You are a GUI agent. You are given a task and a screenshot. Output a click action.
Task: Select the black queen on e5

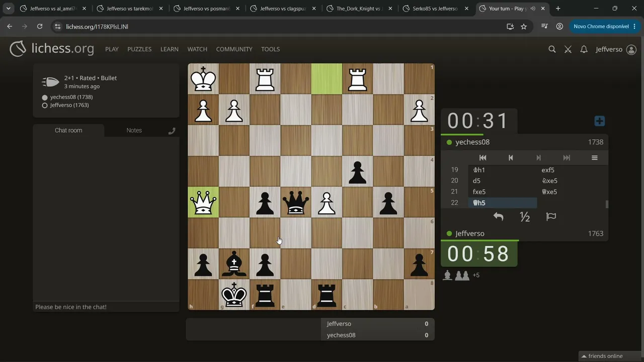296,202
